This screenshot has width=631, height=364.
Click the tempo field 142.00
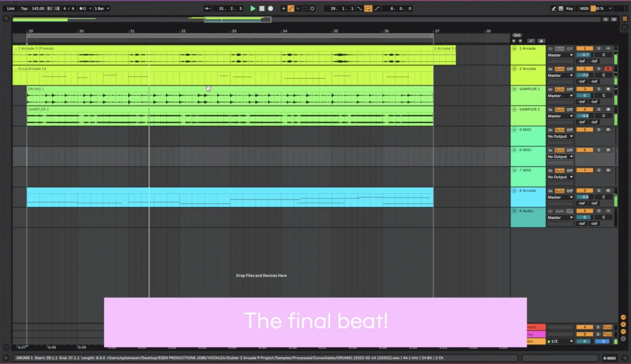tap(38, 8)
